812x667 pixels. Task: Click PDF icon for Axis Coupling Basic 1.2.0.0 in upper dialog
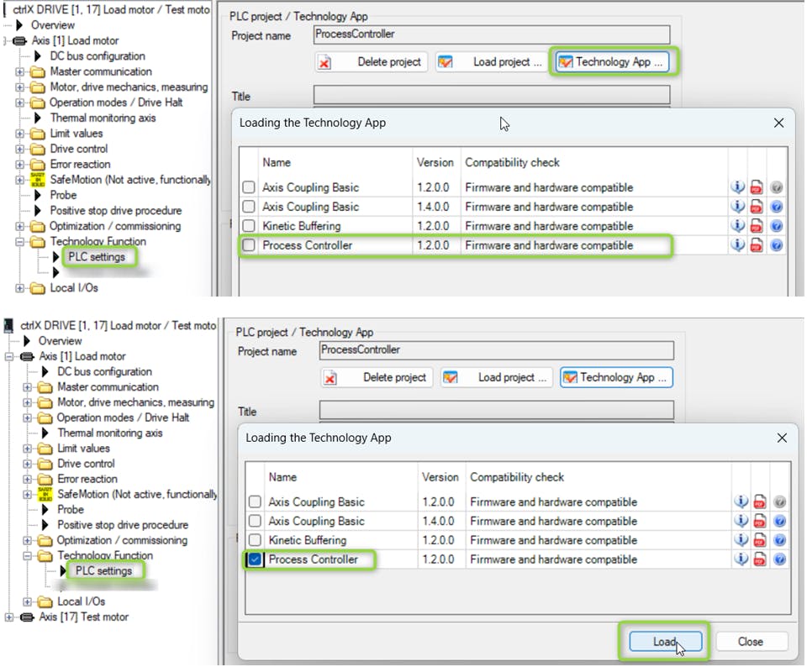757,187
